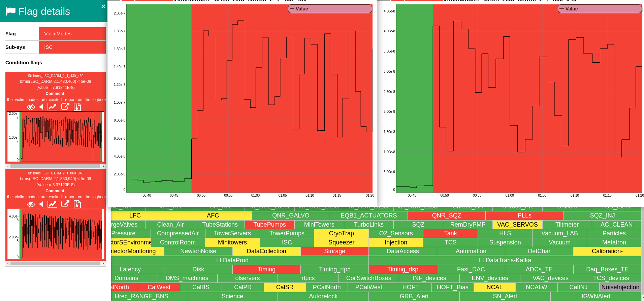Click the 860_940 mini plot thumbnail

(56, 234)
